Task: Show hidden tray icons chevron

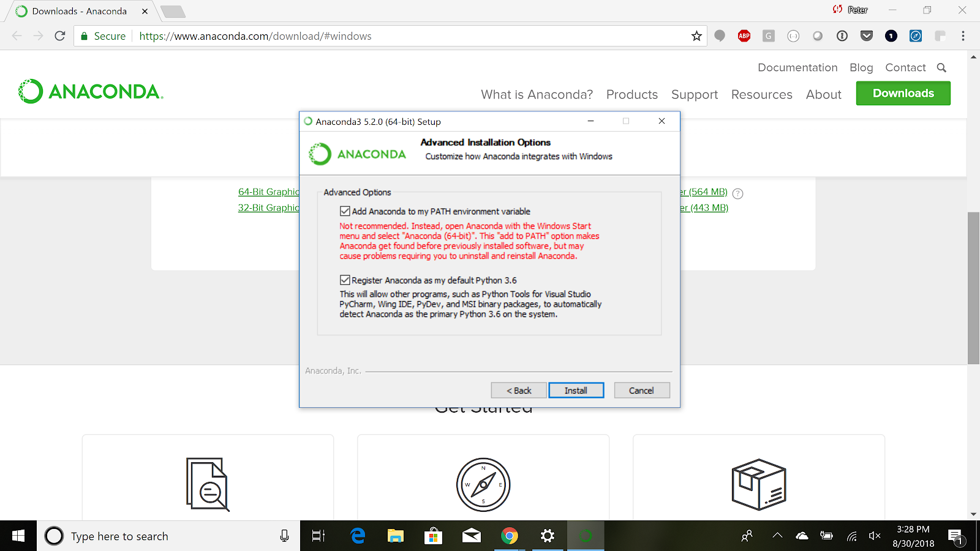Action: point(777,536)
